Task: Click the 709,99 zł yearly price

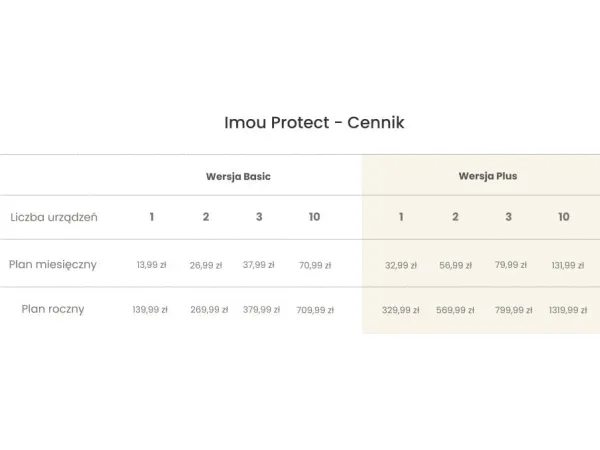Action: click(x=315, y=310)
